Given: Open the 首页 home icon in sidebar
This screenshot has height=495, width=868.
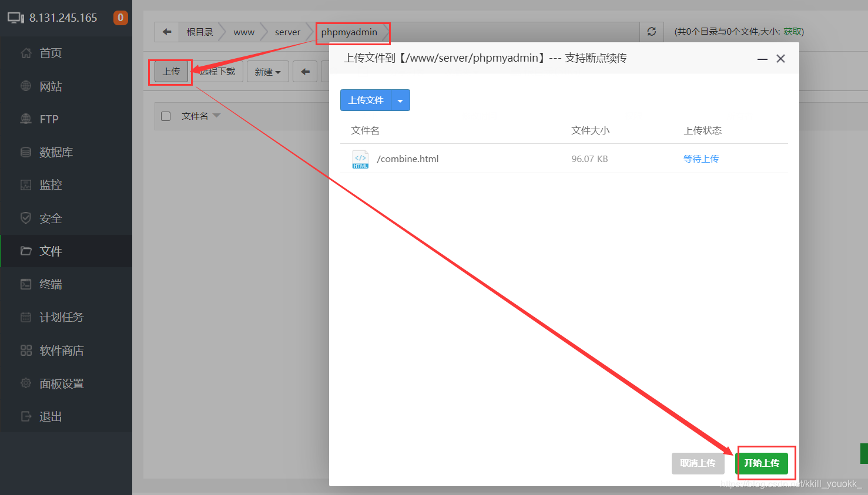Looking at the screenshot, I should (26, 53).
